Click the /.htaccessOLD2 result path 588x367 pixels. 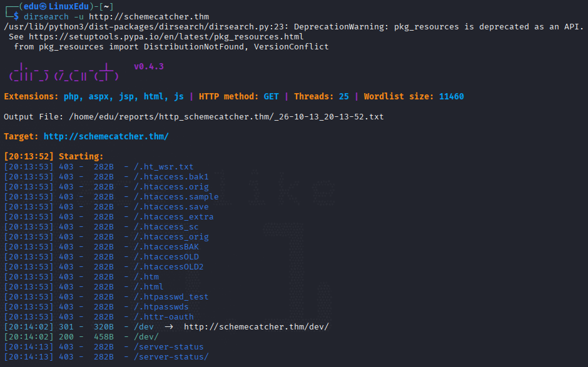(x=169, y=266)
